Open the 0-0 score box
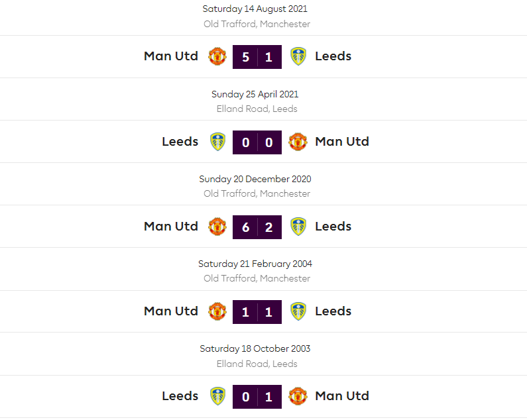The width and height of the screenshot is (527, 420). click(x=257, y=142)
